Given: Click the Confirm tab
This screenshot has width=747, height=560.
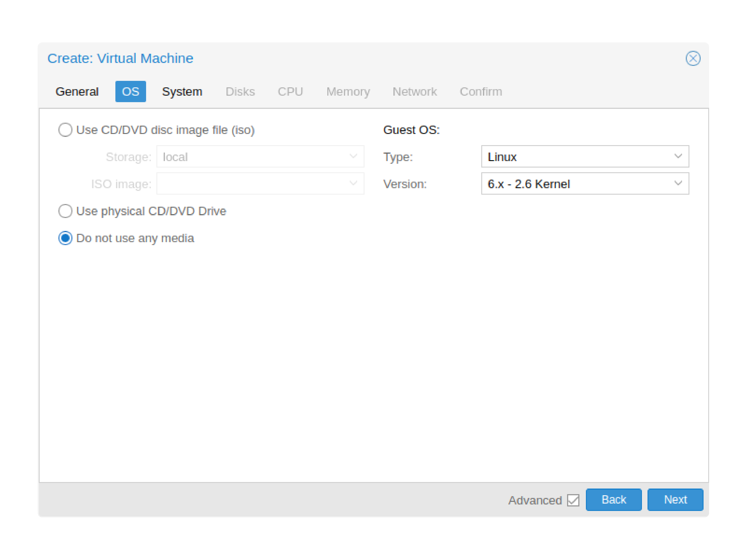Looking at the screenshot, I should point(480,91).
